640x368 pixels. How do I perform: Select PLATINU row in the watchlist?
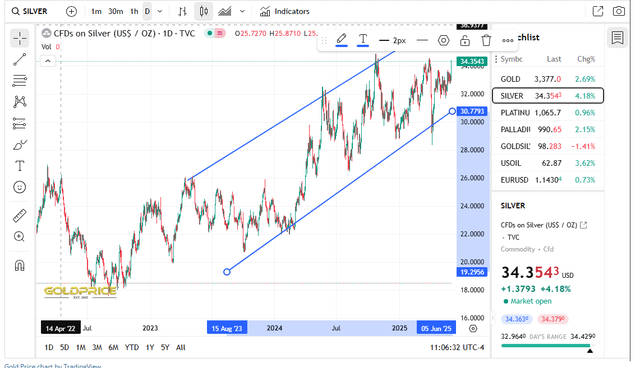pos(548,113)
